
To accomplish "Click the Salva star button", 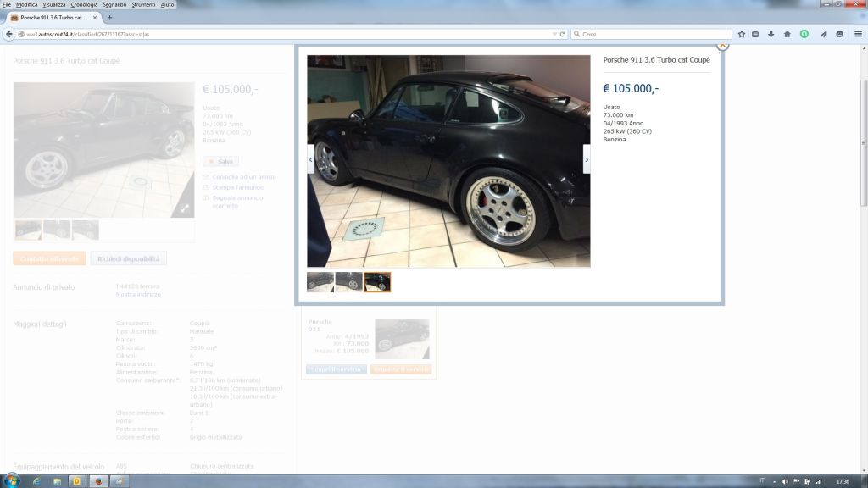I will pyautogui.click(x=221, y=162).
